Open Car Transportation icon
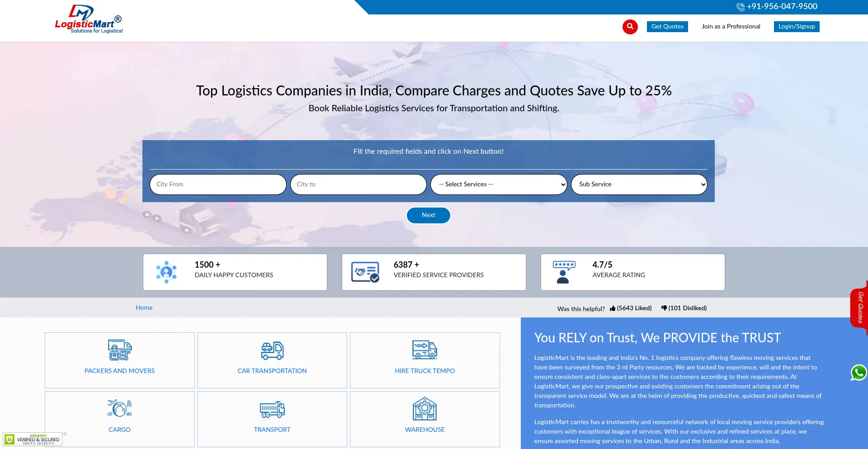Viewport: 868px width, 449px height. 272,350
